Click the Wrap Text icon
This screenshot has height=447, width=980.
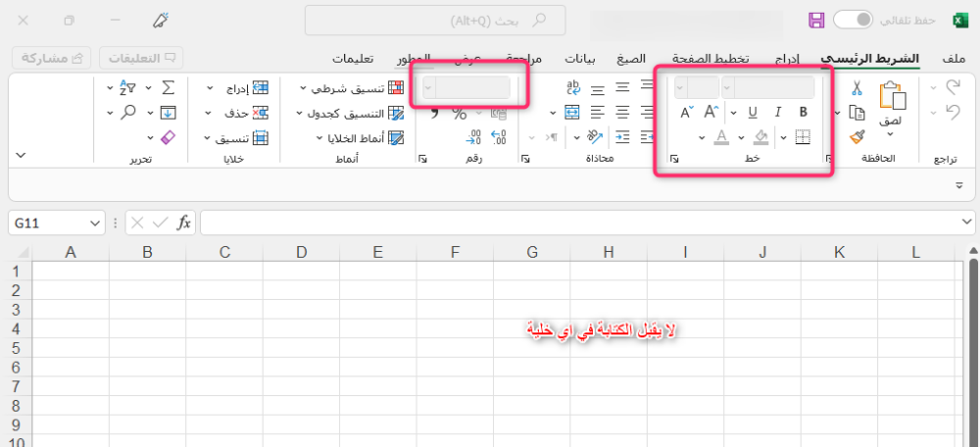point(573,88)
